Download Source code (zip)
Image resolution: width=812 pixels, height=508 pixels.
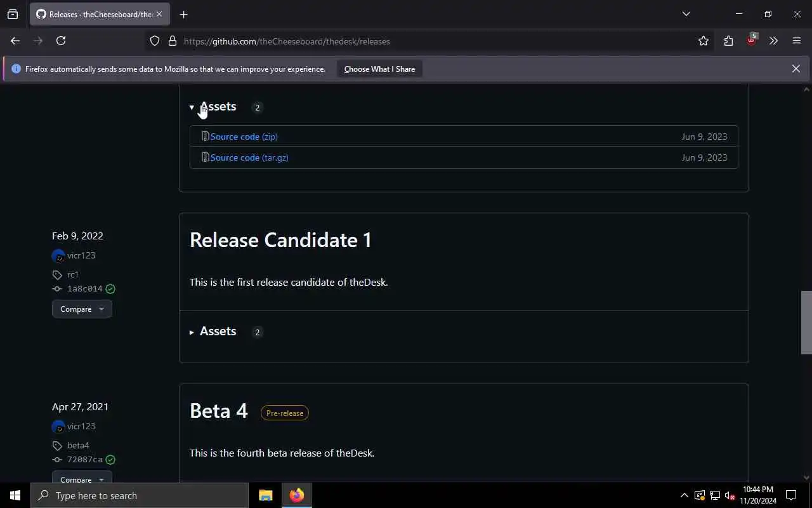pyautogui.click(x=244, y=137)
